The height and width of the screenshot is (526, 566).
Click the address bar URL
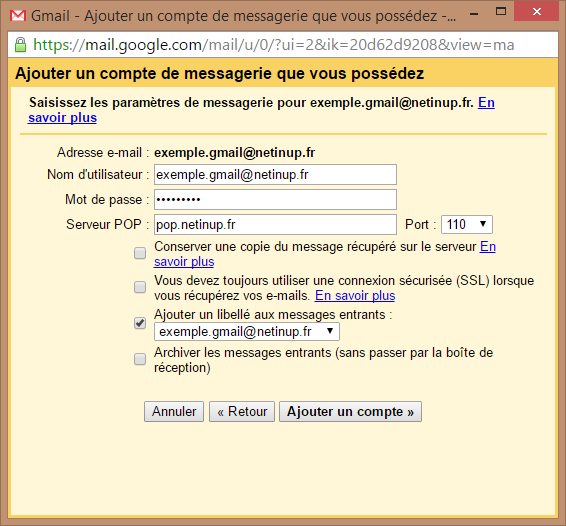point(273,45)
